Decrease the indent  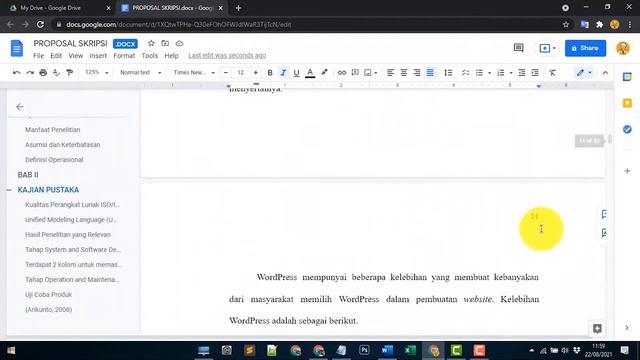522,73
